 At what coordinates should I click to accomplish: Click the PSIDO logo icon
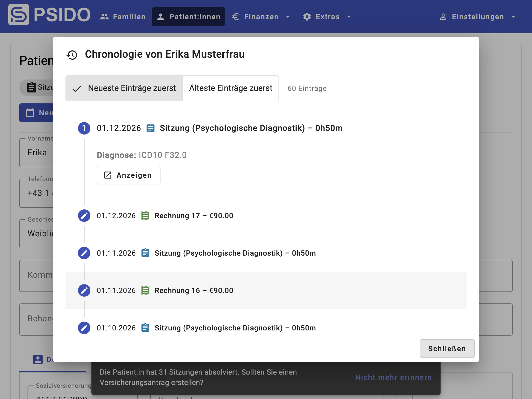coord(19,15)
